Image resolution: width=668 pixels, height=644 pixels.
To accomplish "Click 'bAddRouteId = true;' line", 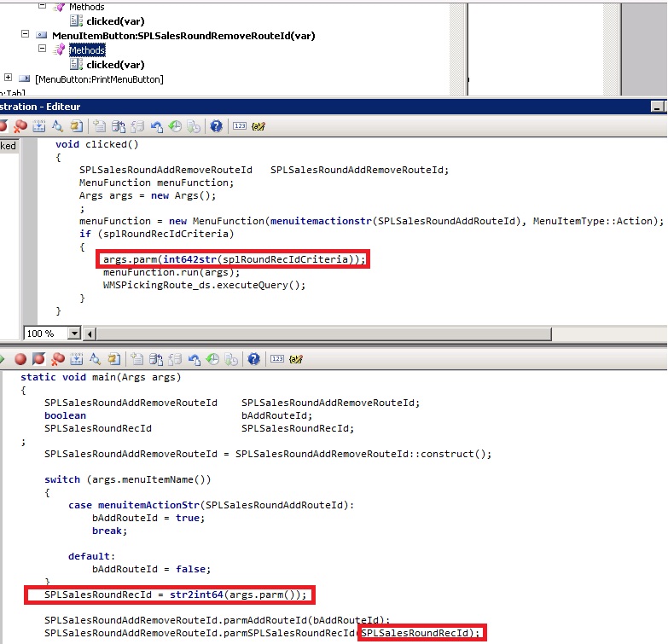I will pyautogui.click(x=148, y=518).
